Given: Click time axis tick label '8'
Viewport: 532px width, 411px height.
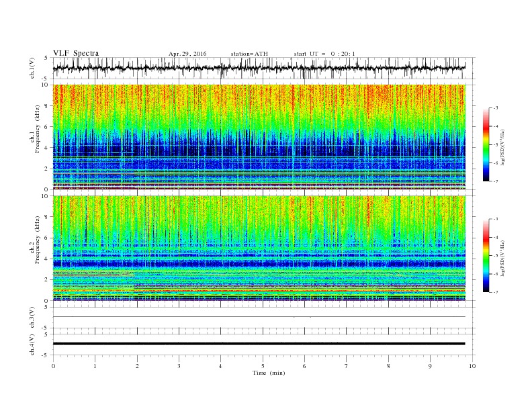Looking at the screenshot, I should (388, 366).
